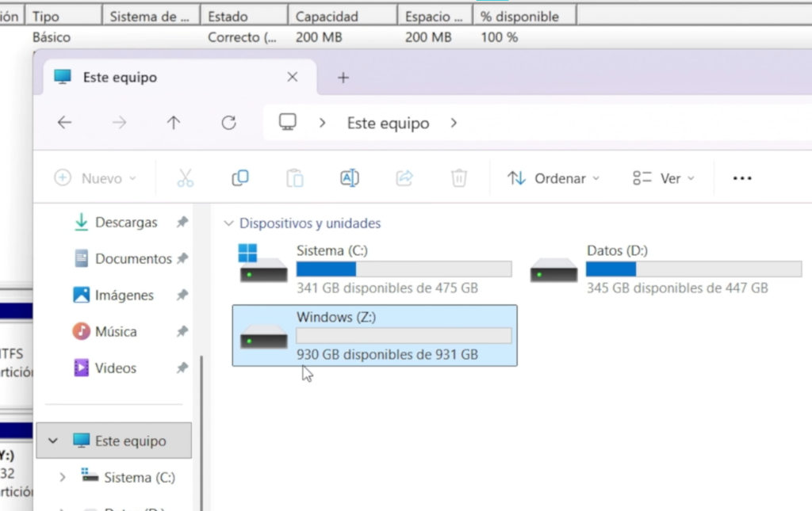Click the Sistema (C:) usage bar
The image size is (812, 511).
[404, 269]
